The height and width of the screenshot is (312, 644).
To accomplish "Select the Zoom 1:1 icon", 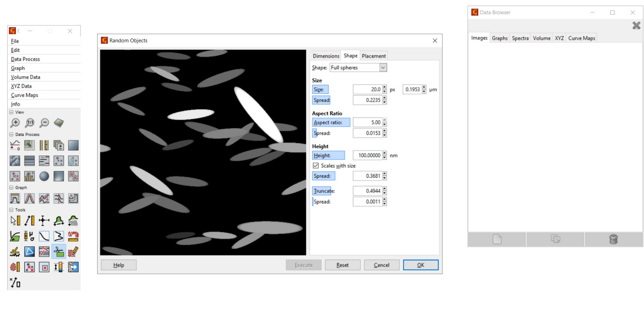I will [x=30, y=123].
